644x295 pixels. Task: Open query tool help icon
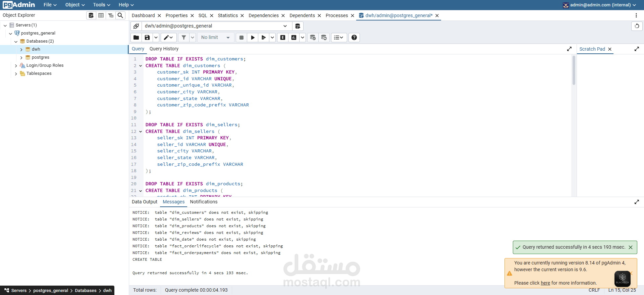[x=354, y=38]
